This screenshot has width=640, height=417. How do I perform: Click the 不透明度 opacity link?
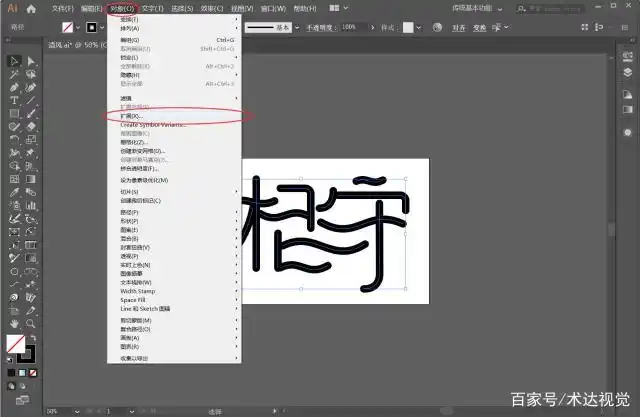(x=321, y=28)
